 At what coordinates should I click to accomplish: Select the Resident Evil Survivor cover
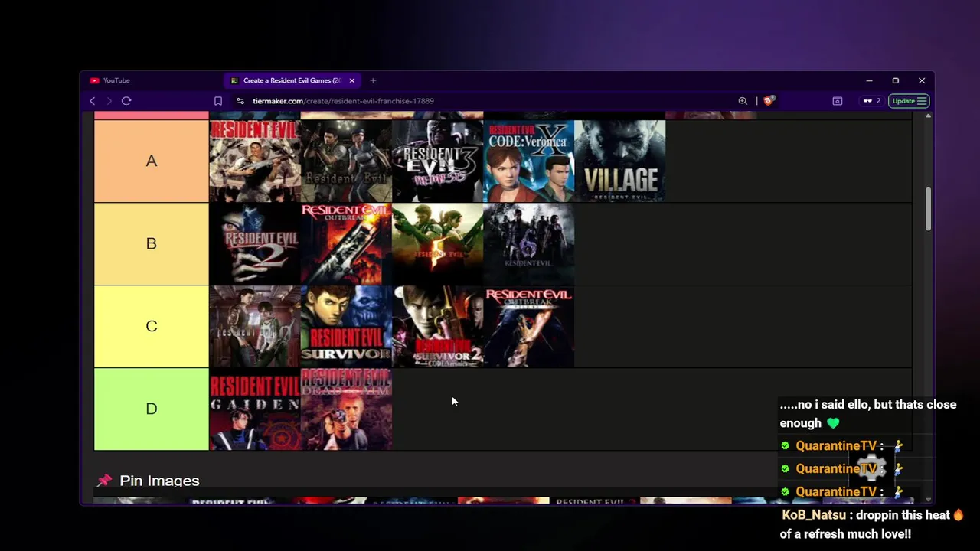pyautogui.click(x=346, y=326)
